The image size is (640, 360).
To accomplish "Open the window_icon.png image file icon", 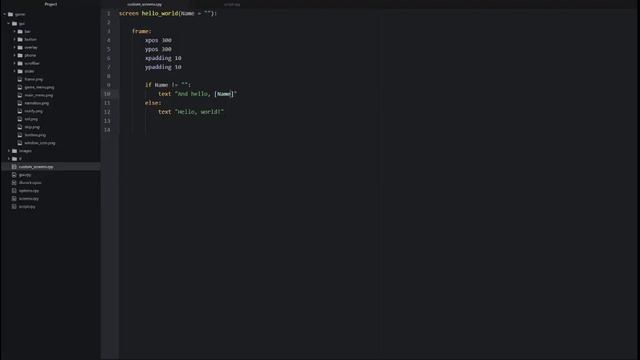I will (20, 143).
